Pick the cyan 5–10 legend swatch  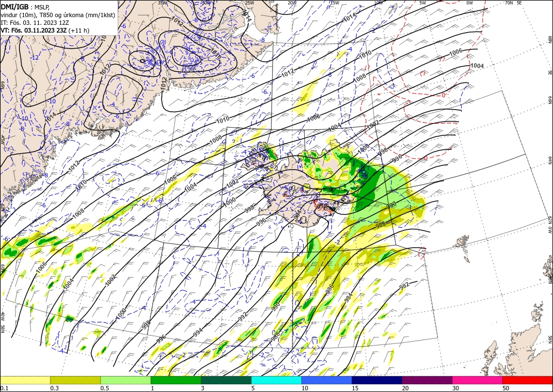276,380
